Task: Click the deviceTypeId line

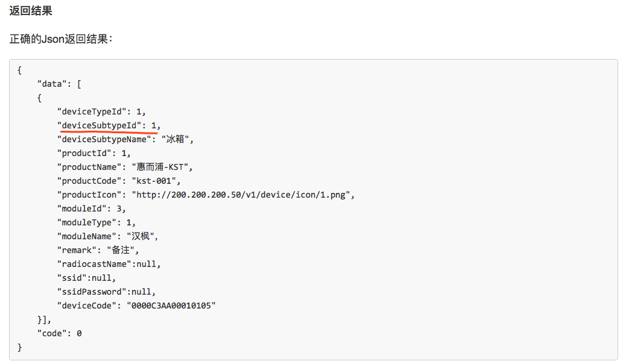Action: [101, 111]
